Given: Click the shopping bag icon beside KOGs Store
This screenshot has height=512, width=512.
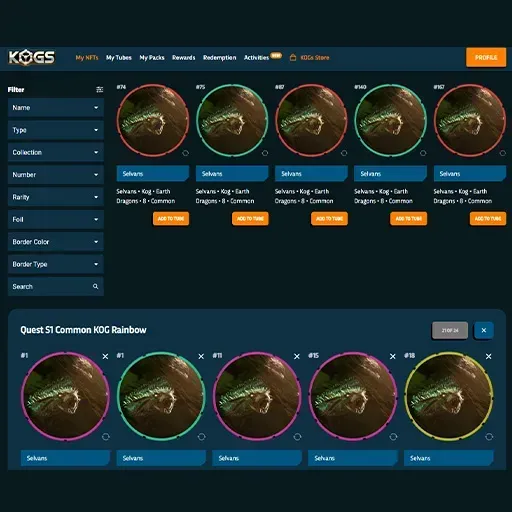Looking at the screenshot, I should pyautogui.click(x=293, y=58).
